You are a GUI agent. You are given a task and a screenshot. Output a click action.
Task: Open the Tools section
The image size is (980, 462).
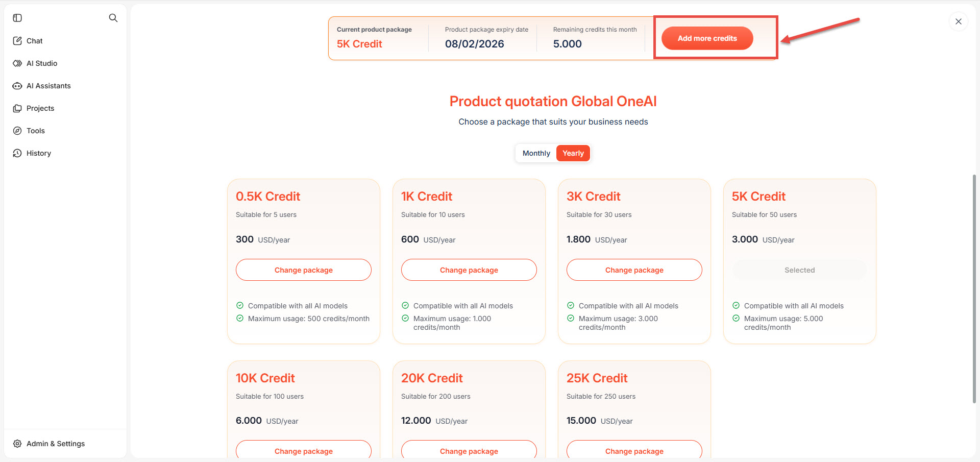pyautogui.click(x=35, y=131)
